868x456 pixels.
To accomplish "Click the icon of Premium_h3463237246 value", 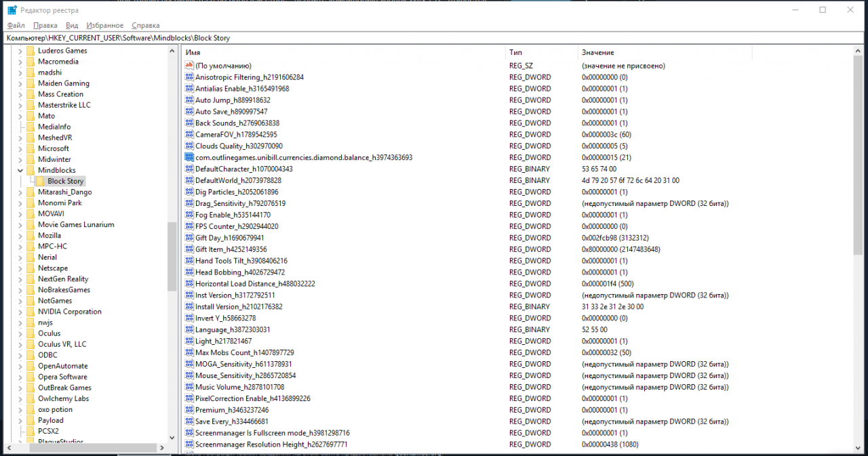I will [189, 410].
